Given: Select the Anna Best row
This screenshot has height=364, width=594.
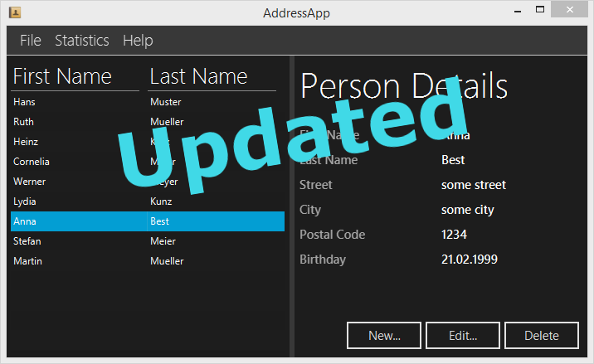Looking at the screenshot, I should pos(148,221).
